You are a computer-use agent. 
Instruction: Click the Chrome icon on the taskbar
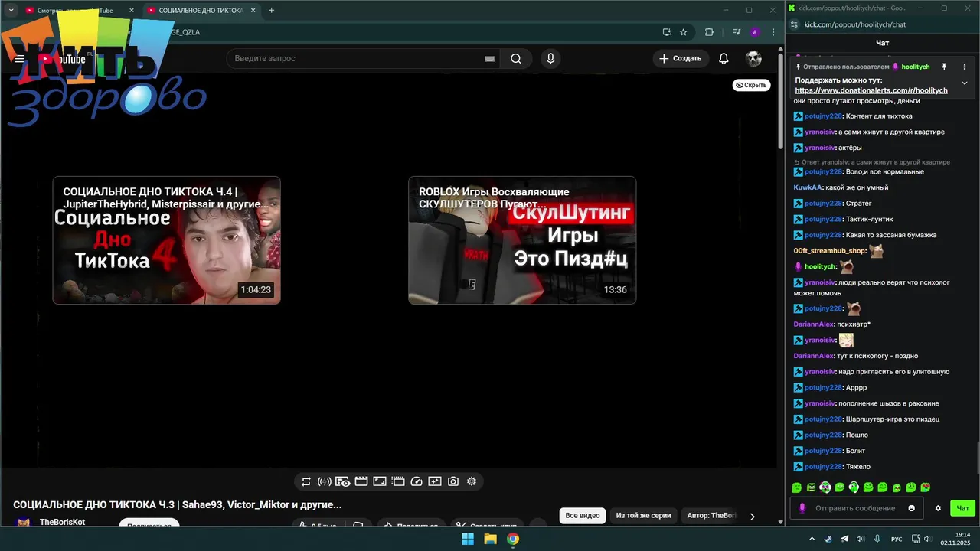(513, 539)
